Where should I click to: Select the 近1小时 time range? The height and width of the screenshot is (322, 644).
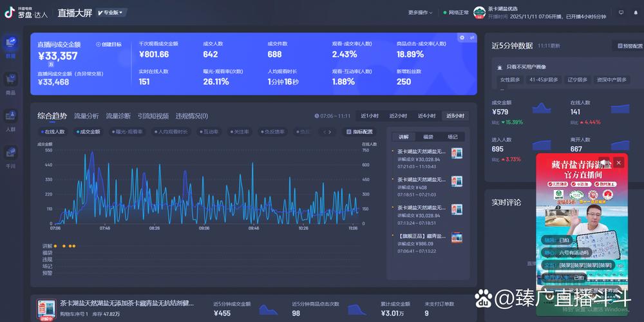[x=370, y=116]
